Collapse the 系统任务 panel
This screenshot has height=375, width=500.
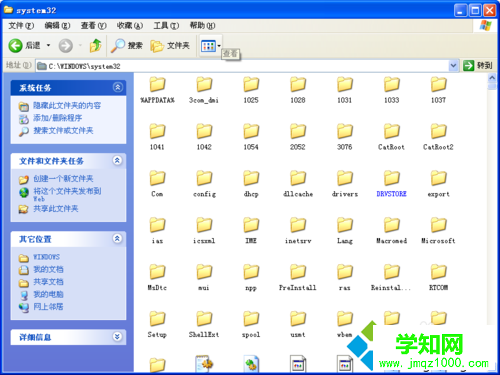(117, 87)
